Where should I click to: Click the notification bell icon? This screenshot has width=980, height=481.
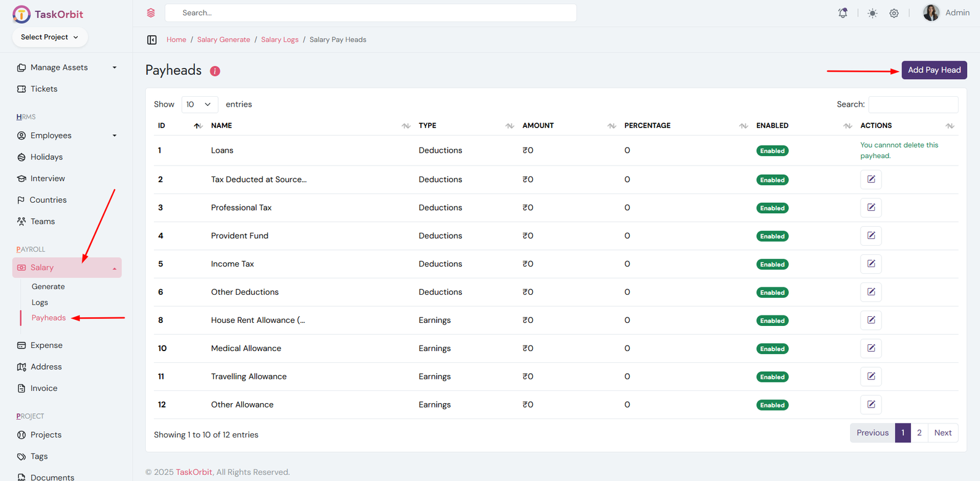[843, 13]
